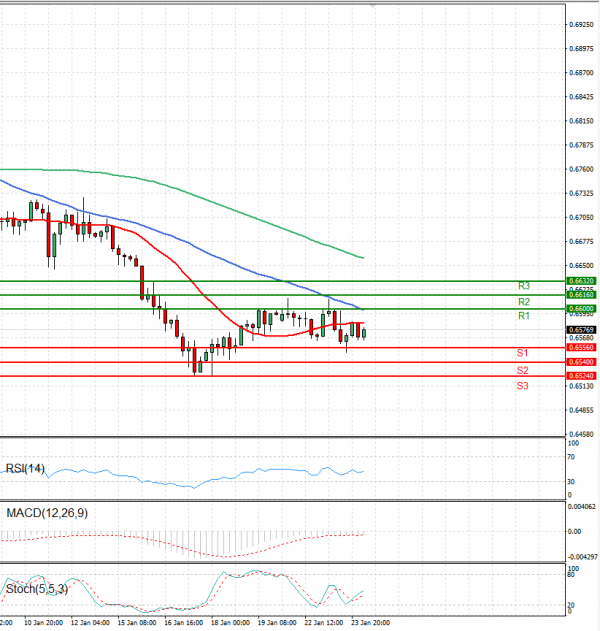Image resolution: width=600 pixels, height=631 pixels.
Task: Click the 19 Jan 08:00 time label
Action: coord(277,623)
